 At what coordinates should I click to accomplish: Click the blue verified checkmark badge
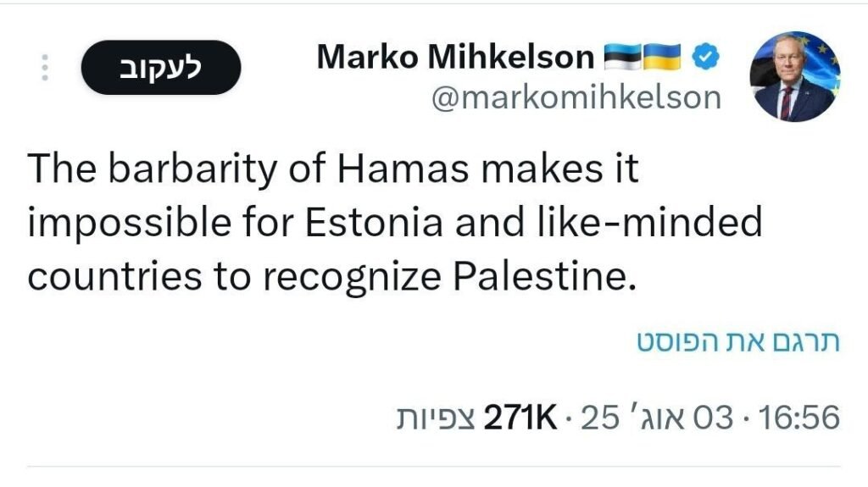click(705, 58)
